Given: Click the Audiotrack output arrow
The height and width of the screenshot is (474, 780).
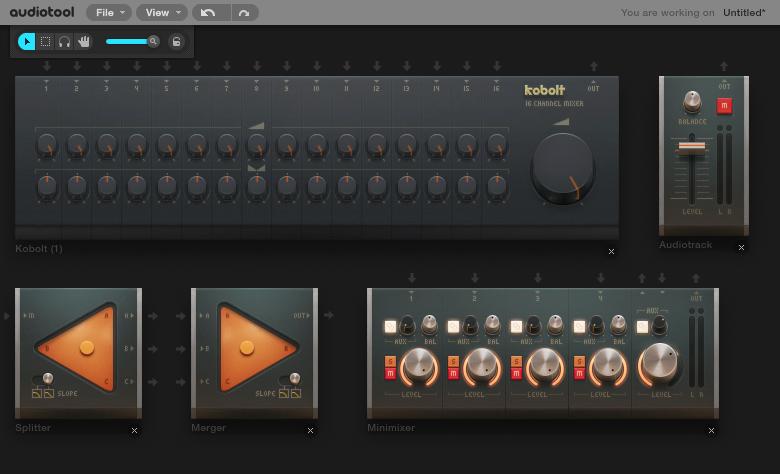Looking at the screenshot, I should (x=724, y=66).
